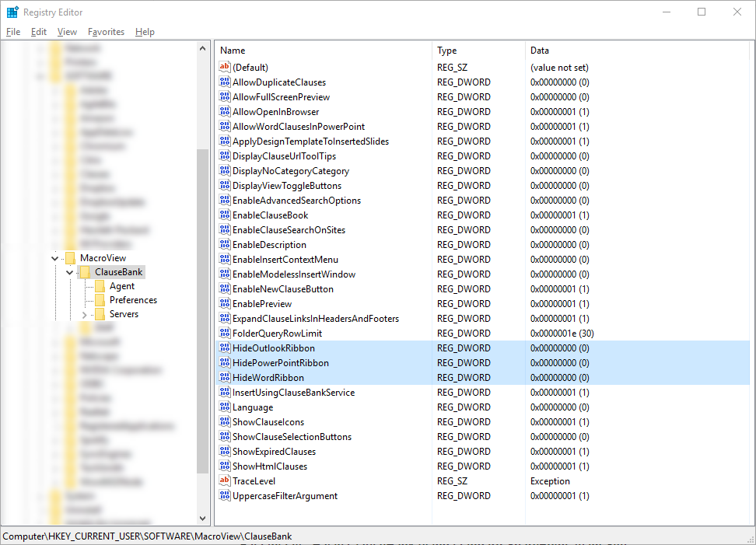Click the UppercaseFilterArgument DWORD icon
756x545 pixels.
[x=224, y=495]
